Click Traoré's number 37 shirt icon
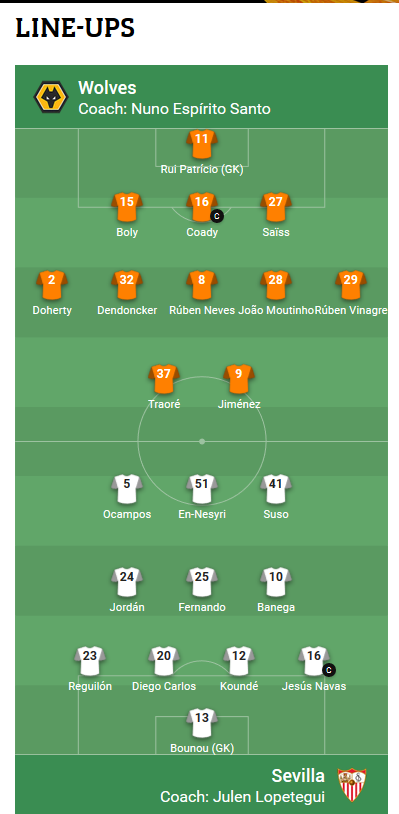This screenshot has width=399, height=814. coord(164,379)
